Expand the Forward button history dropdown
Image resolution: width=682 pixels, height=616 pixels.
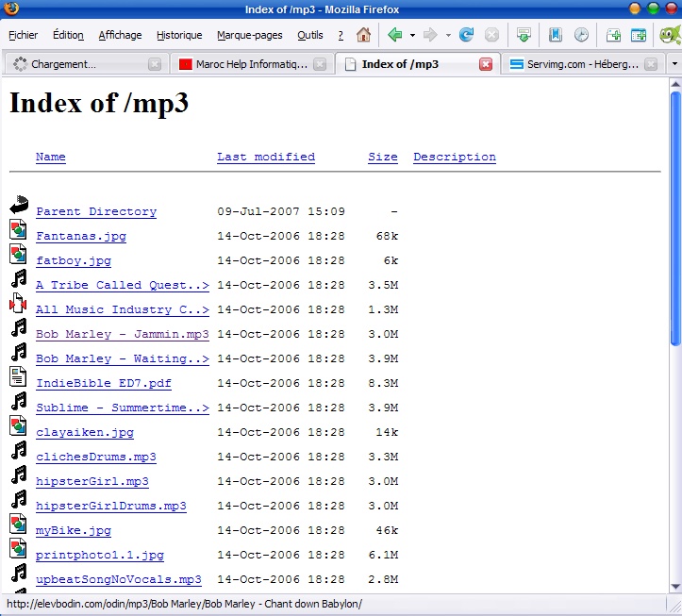[x=448, y=35]
